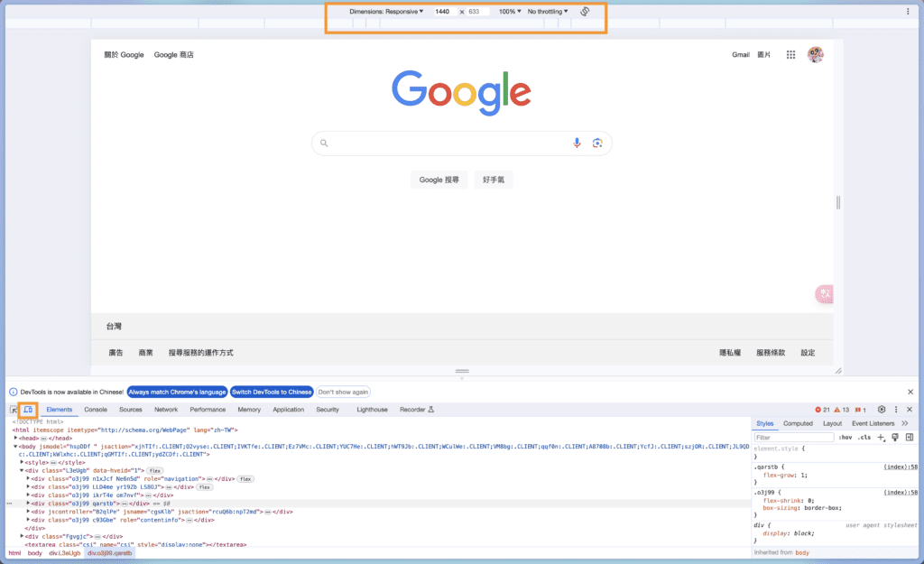Click the Google 搜尋 button
Screen dimensions: 924x564
(x=439, y=180)
